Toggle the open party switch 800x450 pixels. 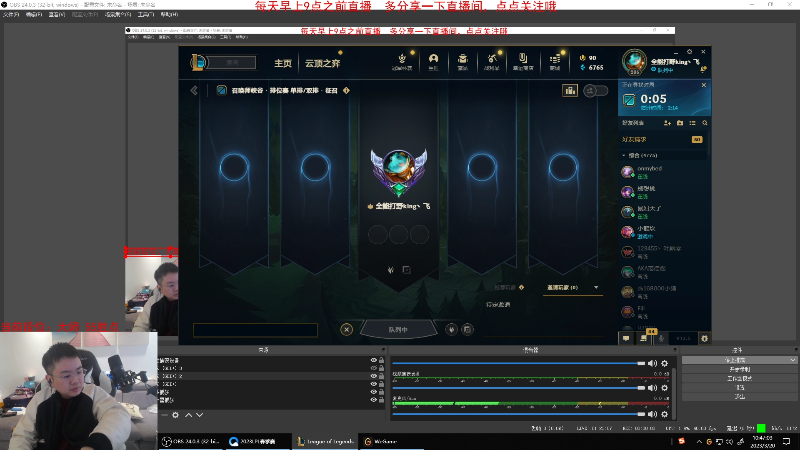point(595,90)
